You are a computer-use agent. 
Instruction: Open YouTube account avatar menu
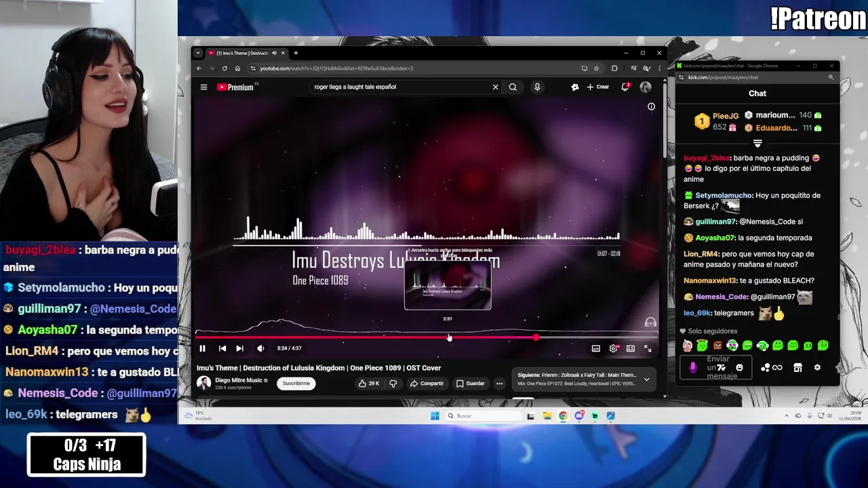(x=646, y=87)
